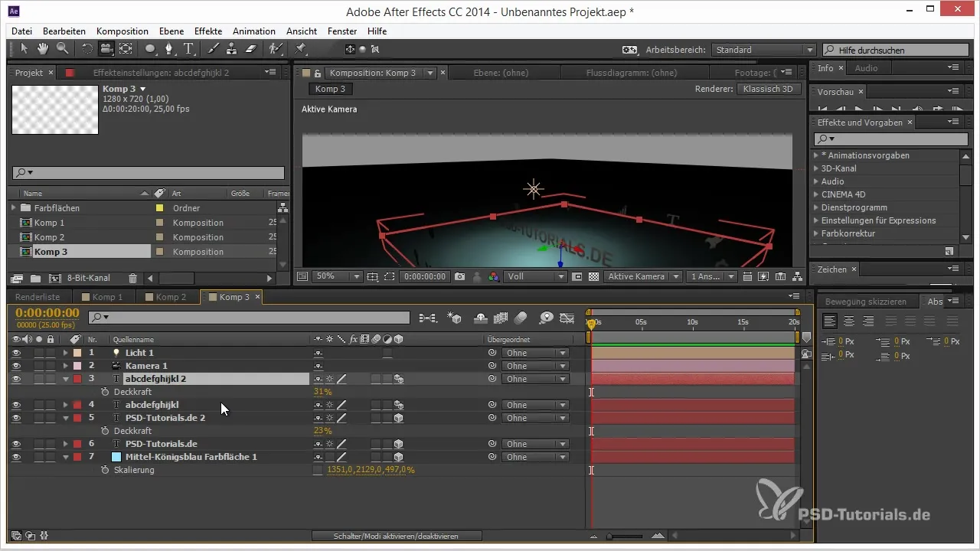This screenshot has width=980, height=551.
Task: Click label color swatch of layer 7
Action: click(77, 457)
